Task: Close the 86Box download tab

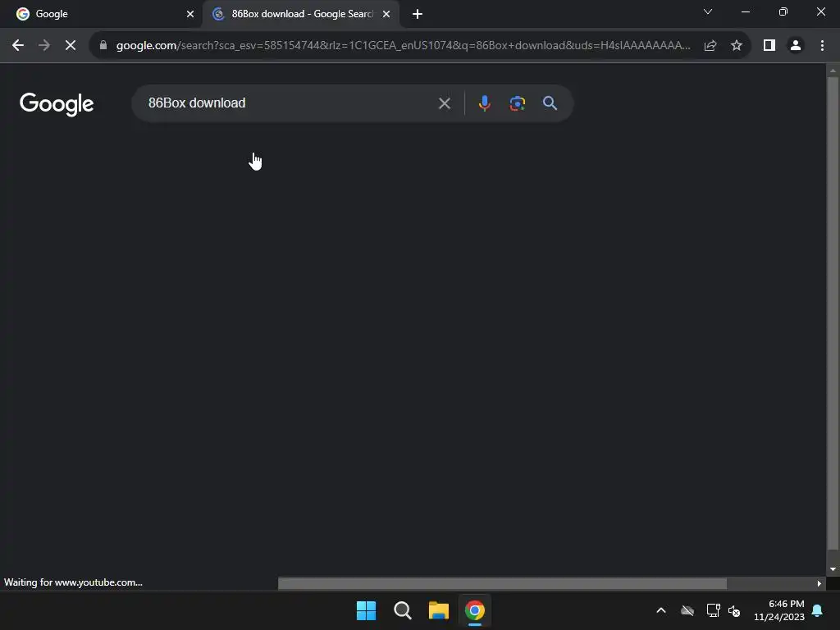Action: pyautogui.click(x=386, y=14)
